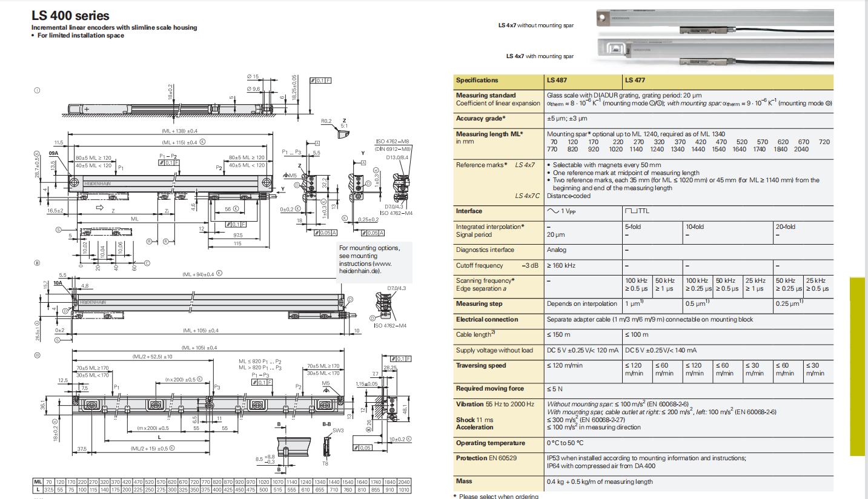The width and height of the screenshot is (868, 499).
Task: Click the "Analog" diagnostics value
Action: tap(557, 250)
